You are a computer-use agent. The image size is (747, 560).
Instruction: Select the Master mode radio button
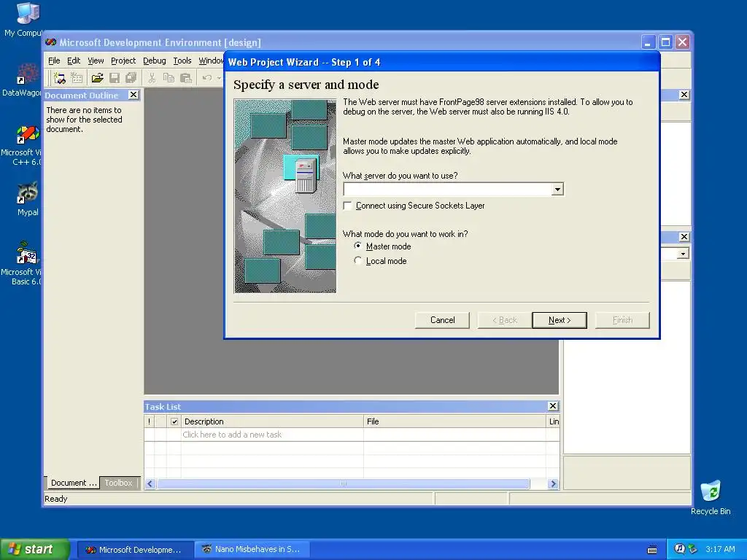click(x=357, y=246)
